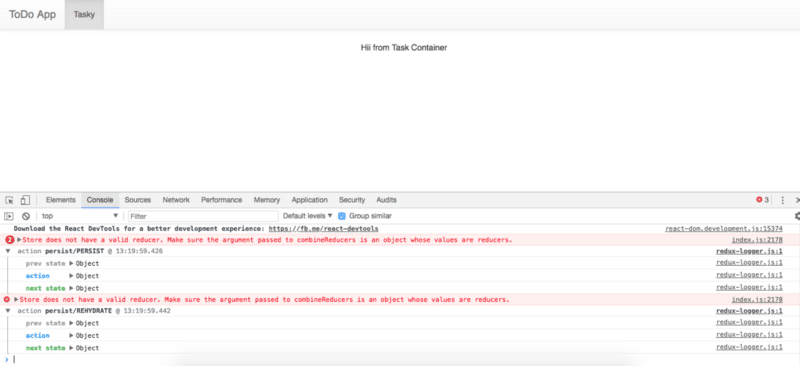Clear the console with the ban icon
Viewport: 800px width, 366px height.
tap(26, 216)
